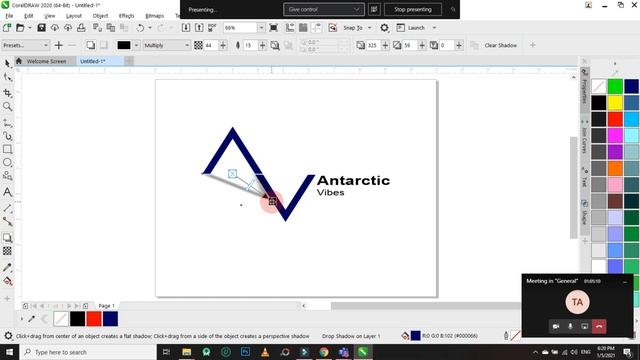
Task: Open the Give control dropdown
Action: pos(324,9)
